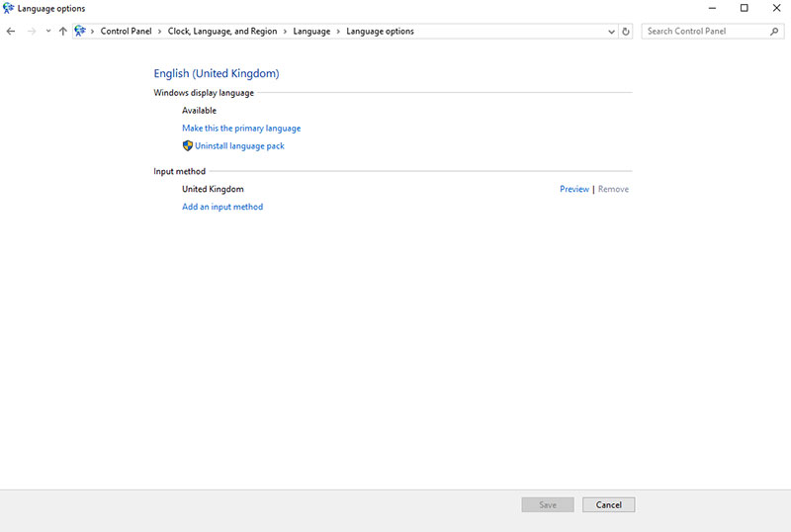
Task: Expand the chevron after Language breadcrumb
Action: 338,32
